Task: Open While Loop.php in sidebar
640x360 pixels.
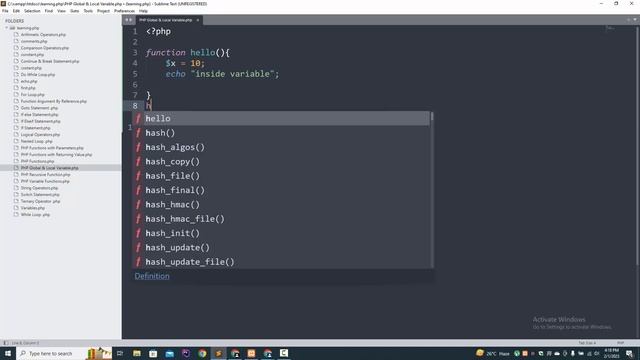Action: coord(35,215)
